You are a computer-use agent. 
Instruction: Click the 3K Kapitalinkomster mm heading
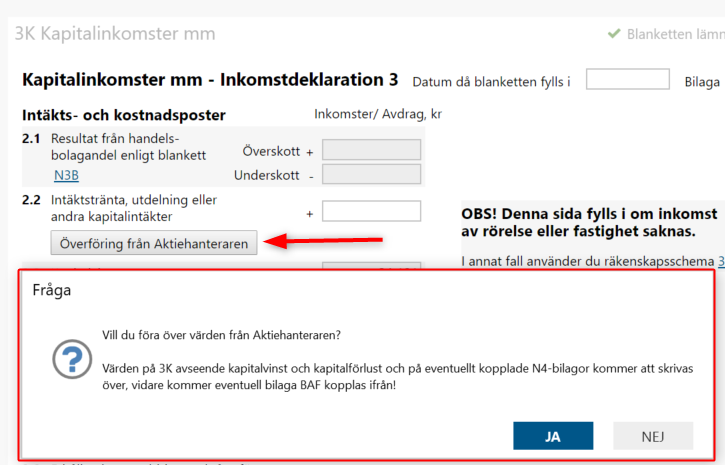coord(115,34)
